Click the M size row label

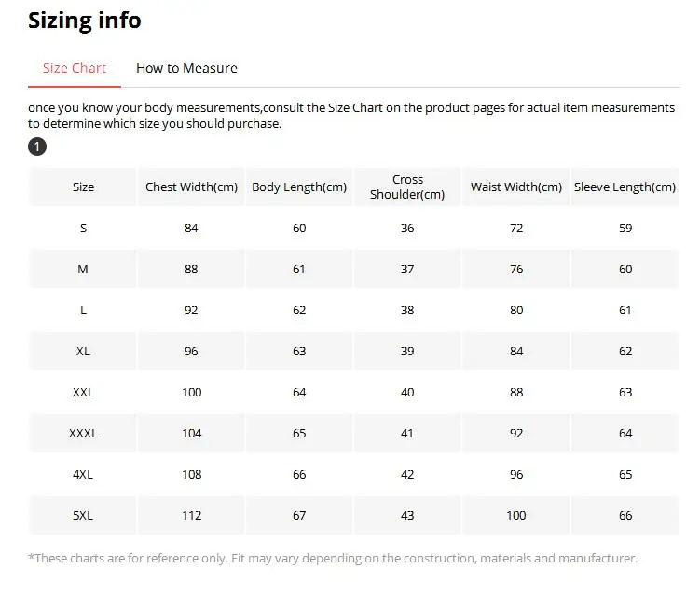coord(83,269)
